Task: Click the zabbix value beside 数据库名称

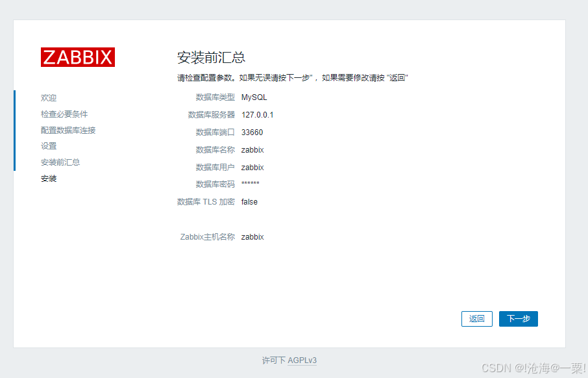Action: (x=252, y=150)
